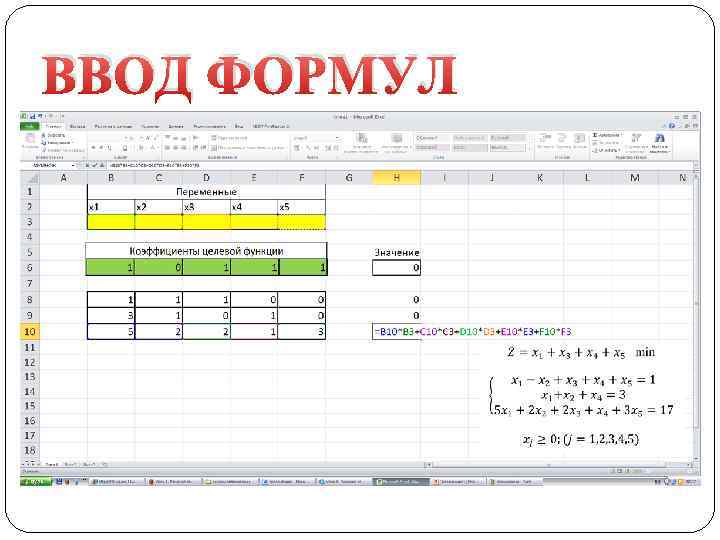The width and height of the screenshot is (720, 540).
Task: Click the yellow cell B3
Action: coord(111,222)
